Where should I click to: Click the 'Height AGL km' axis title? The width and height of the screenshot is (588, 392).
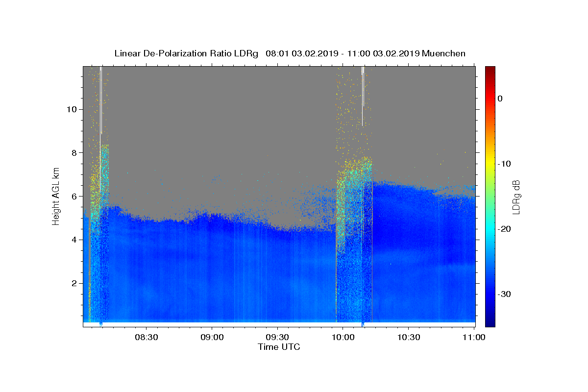(x=56, y=196)
